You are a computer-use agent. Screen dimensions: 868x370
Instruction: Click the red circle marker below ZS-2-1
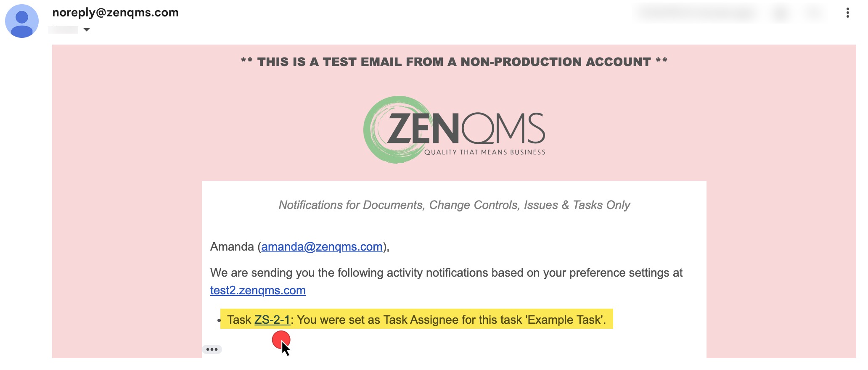point(281,340)
